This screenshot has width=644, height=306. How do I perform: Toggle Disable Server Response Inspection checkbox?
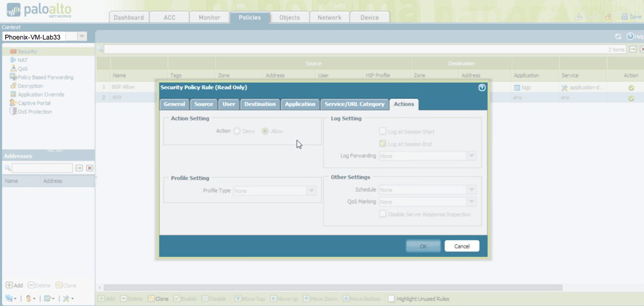[x=383, y=214]
